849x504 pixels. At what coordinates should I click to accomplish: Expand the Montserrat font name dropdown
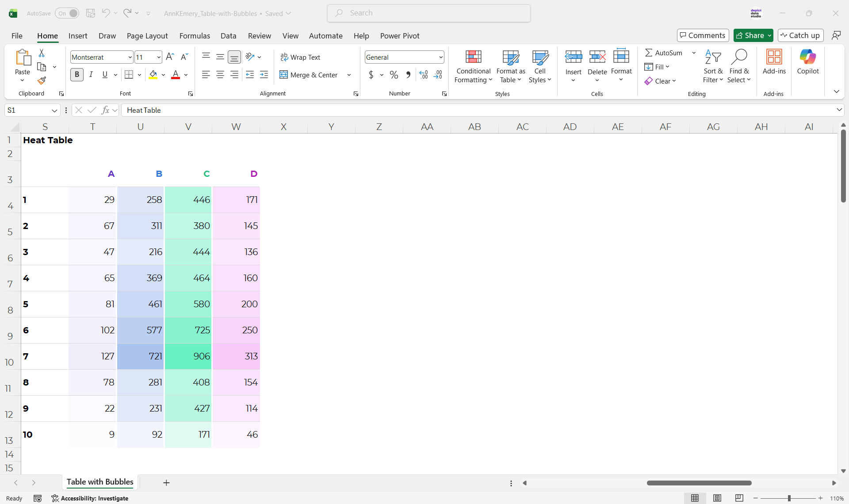[130, 57]
